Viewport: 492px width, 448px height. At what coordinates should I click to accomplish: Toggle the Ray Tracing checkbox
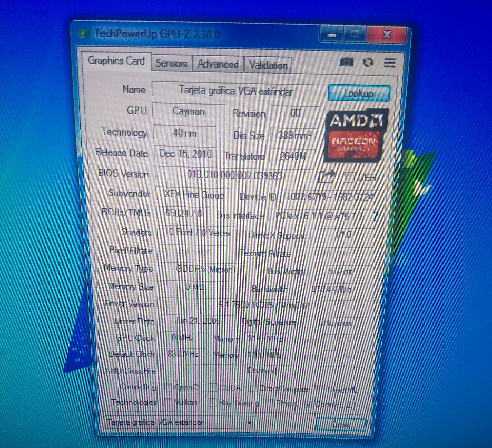click(x=212, y=403)
